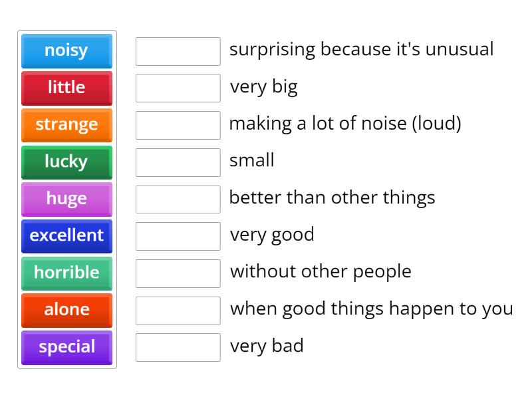532x399 pixels.
Task: Choose the purple 'special' word tile
Action: [x=66, y=347]
